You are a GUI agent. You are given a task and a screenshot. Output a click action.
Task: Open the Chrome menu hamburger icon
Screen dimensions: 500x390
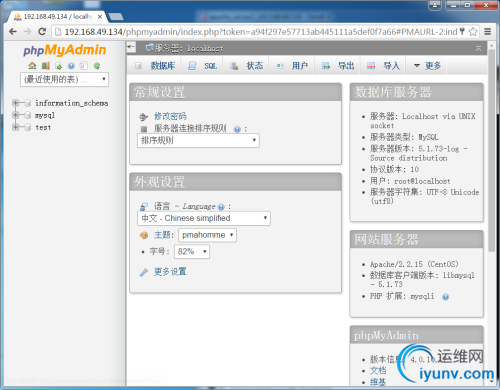488,32
